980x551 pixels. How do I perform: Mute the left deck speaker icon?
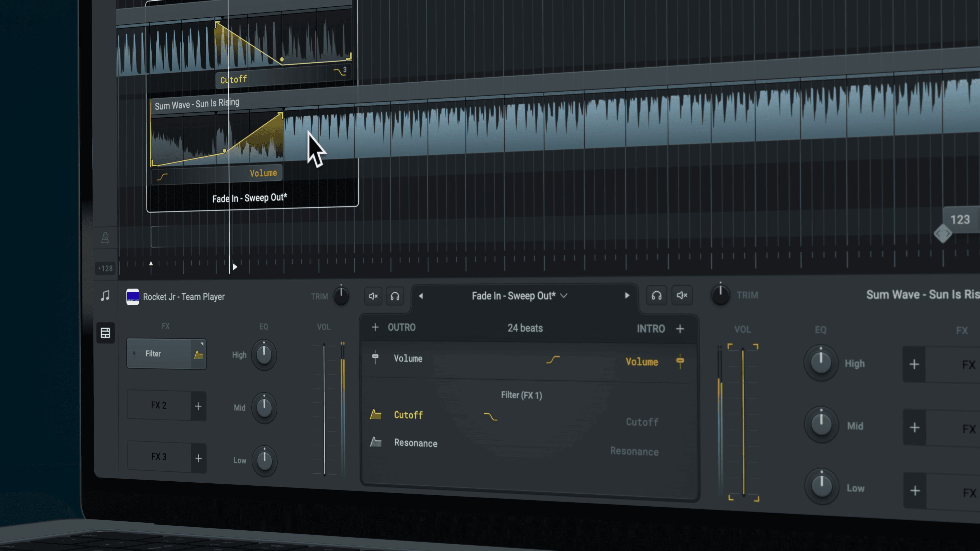[x=373, y=296]
